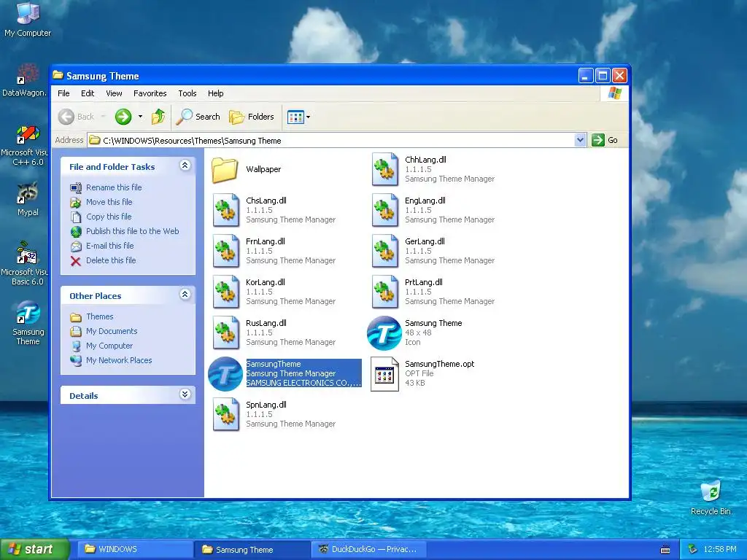Viewport: 747px width, 560px height.
Task: Select Samsung Theme desktop shortcut
Action: [28, 323]
